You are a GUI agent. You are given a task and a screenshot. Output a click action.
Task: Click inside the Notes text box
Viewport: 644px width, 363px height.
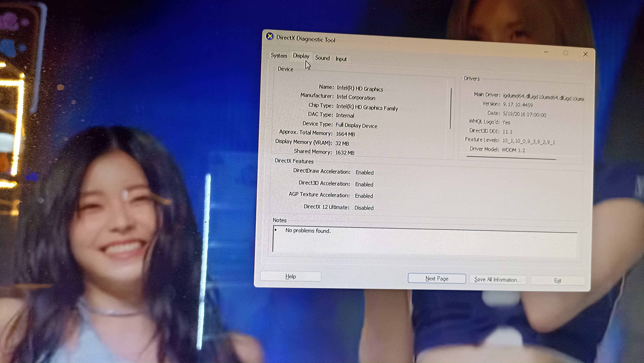point(425,241)
